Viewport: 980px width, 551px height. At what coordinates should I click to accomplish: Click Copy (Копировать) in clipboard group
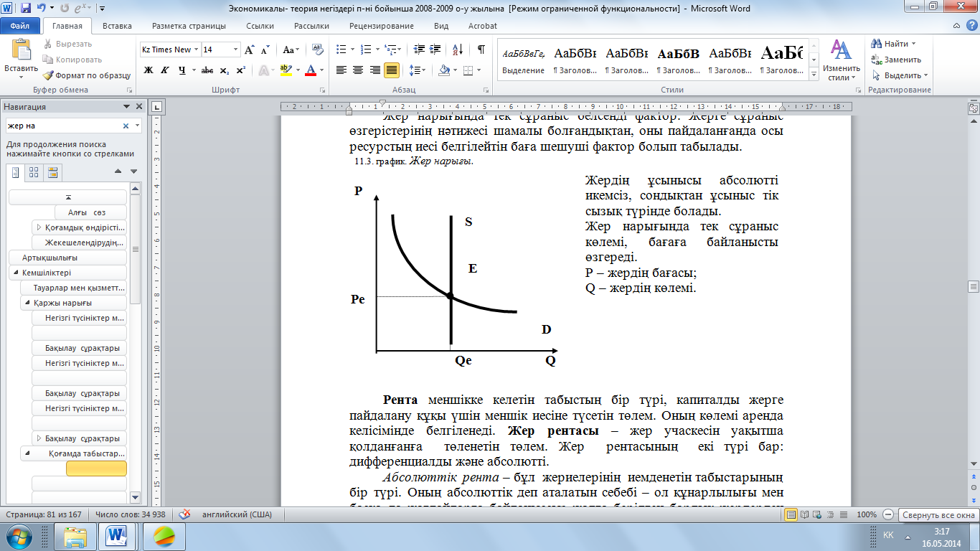(x=72, y=60)
